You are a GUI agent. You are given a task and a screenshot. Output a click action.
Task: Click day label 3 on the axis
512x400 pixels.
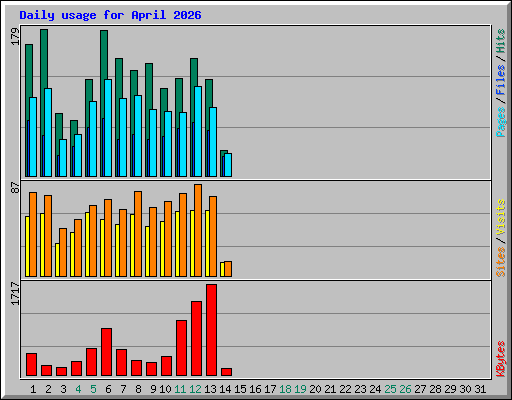pos(63,389)
